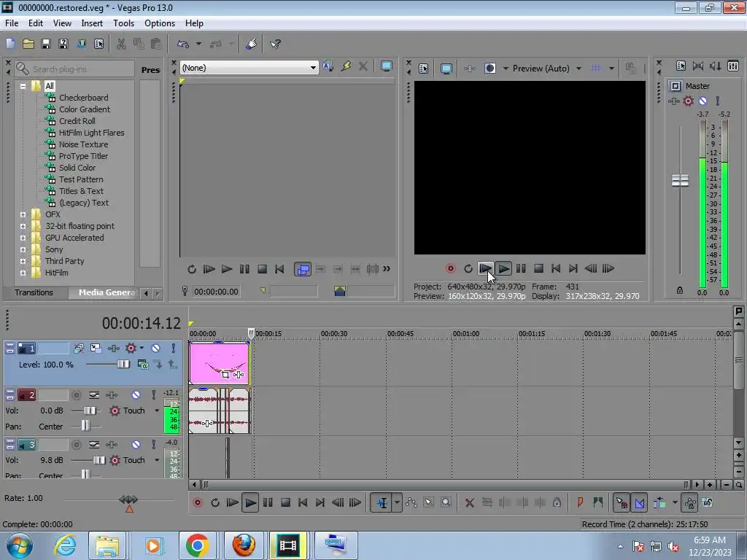
Task: Toggle Mute on the Master bus
Action: [x=703, y=101]
